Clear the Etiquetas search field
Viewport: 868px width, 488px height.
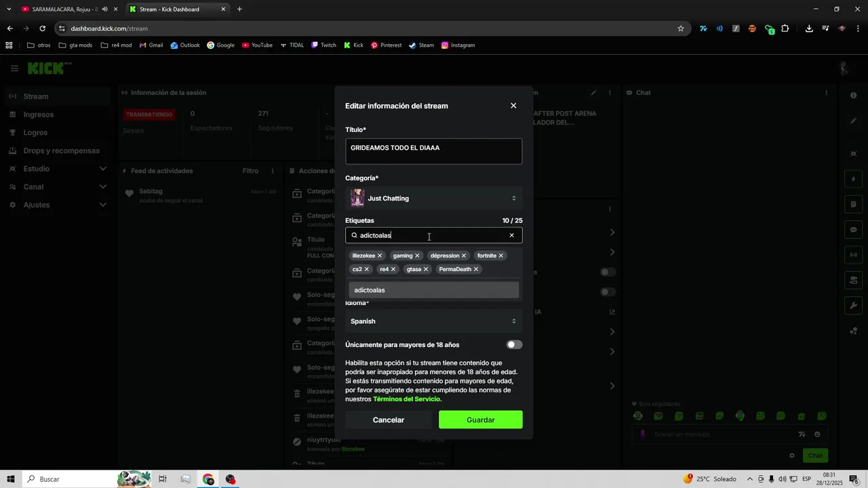(x=511, y=235)
